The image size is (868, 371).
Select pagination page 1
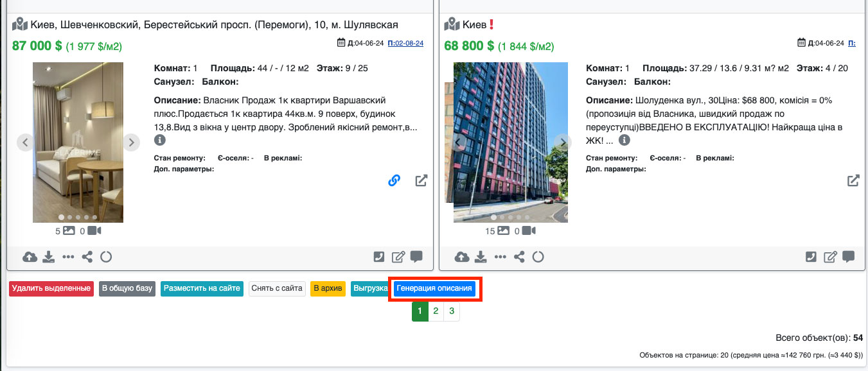[420, 311]
